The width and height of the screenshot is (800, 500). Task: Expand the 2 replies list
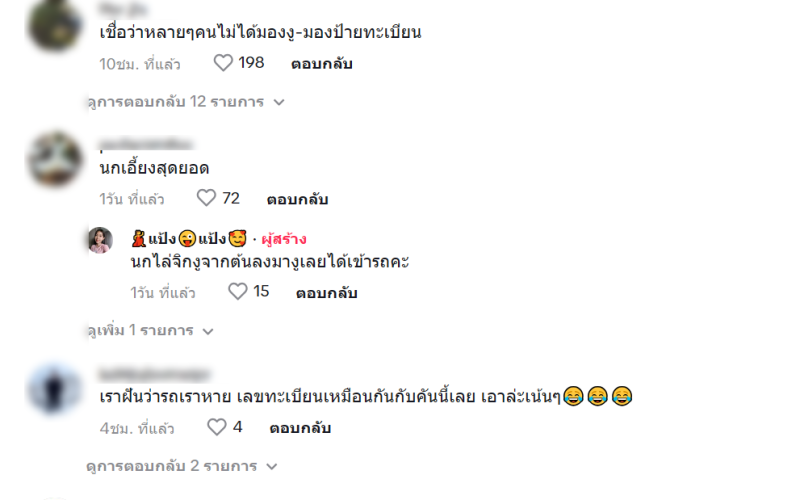[182, 466]
